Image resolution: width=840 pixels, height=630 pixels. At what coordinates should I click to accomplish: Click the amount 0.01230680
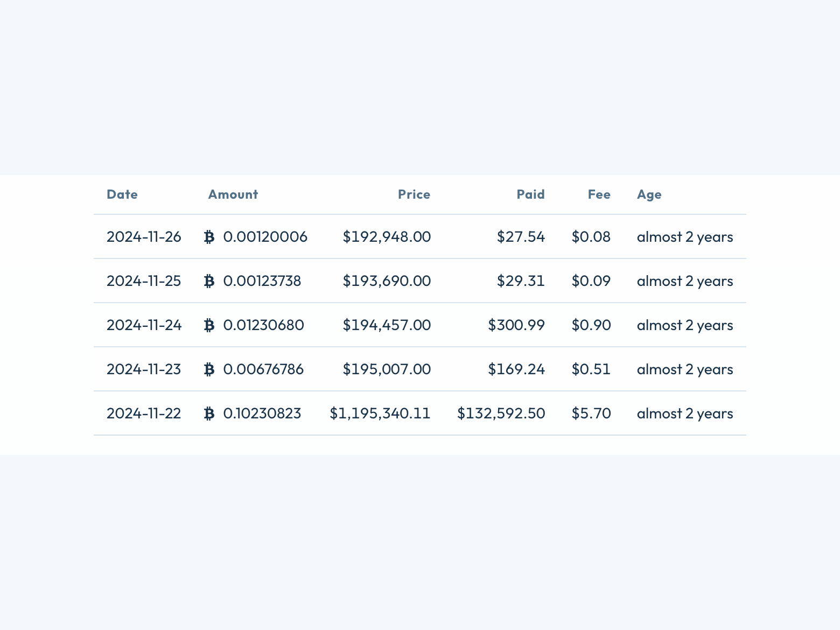pos(264,325)
